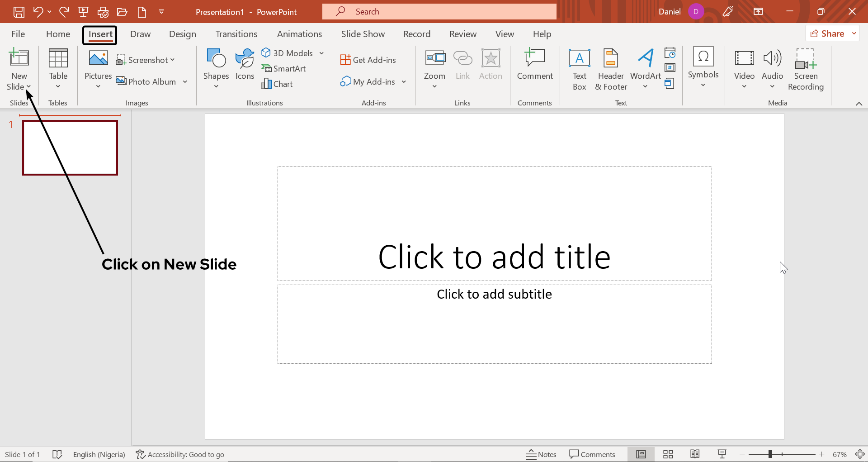Screen dimensions: 868x462
Task: Insert a Chart
Action: pos(278,84)
